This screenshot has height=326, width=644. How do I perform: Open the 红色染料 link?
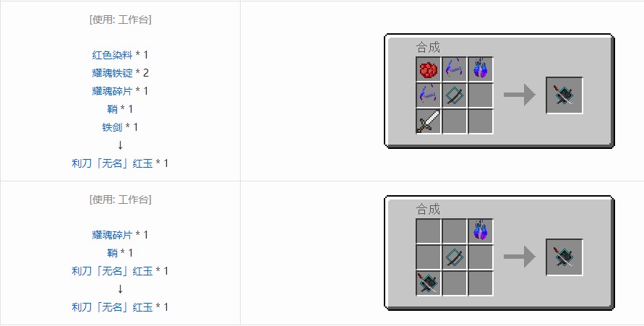tap(112, 55)
